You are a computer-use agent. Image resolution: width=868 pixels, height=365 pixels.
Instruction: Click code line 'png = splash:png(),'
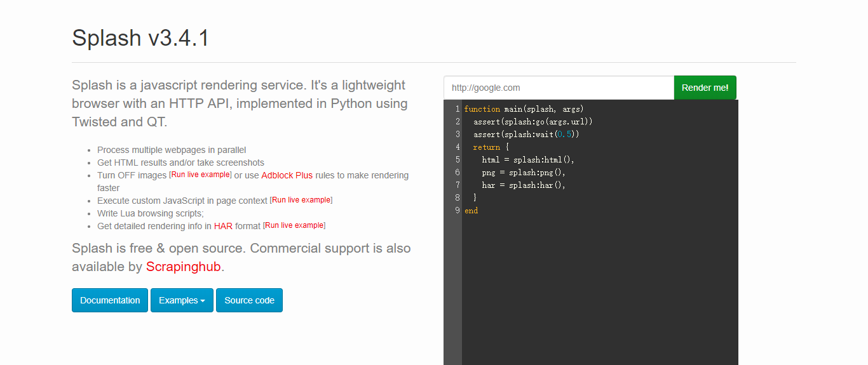tap(524, 173)
